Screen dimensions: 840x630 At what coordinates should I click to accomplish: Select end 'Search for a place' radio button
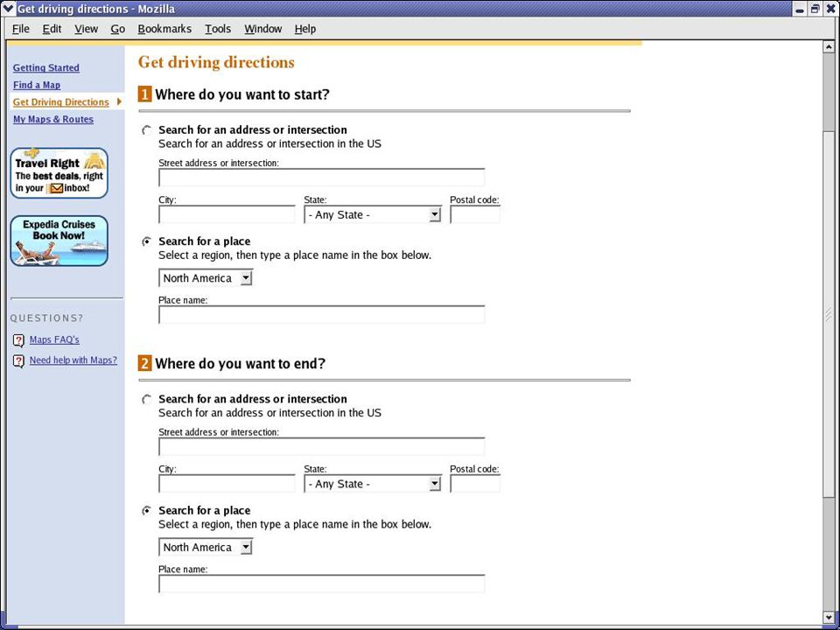(x=146, y=511)
